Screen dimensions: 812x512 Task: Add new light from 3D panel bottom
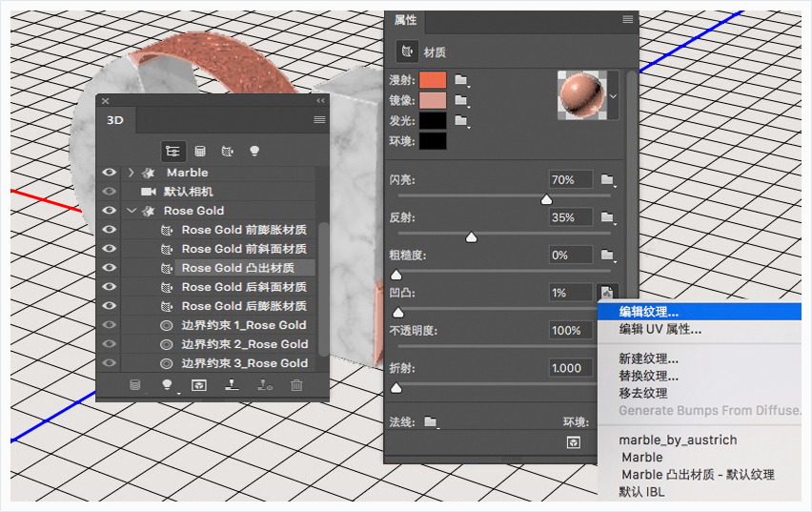(x=167, y=385)
